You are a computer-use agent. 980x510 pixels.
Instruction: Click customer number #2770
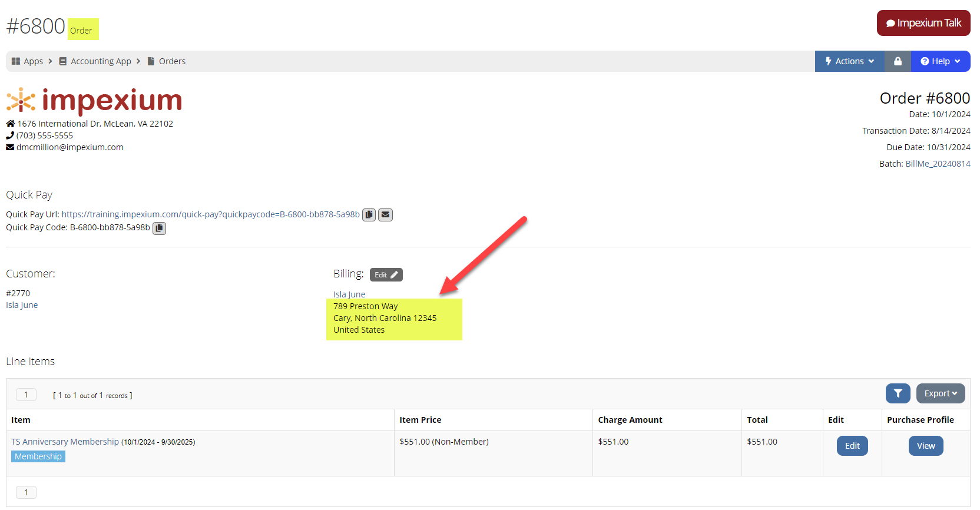click(x=18, y=293)
